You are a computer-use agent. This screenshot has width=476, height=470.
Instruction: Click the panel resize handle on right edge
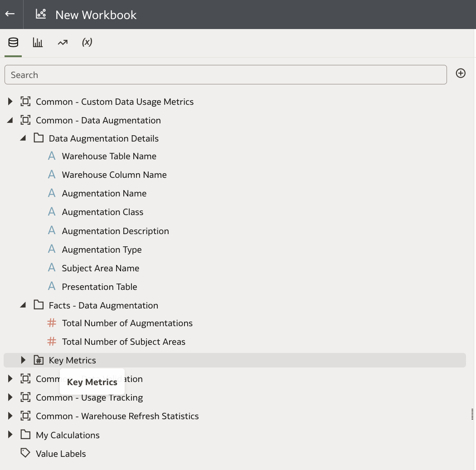pos(472,414)
